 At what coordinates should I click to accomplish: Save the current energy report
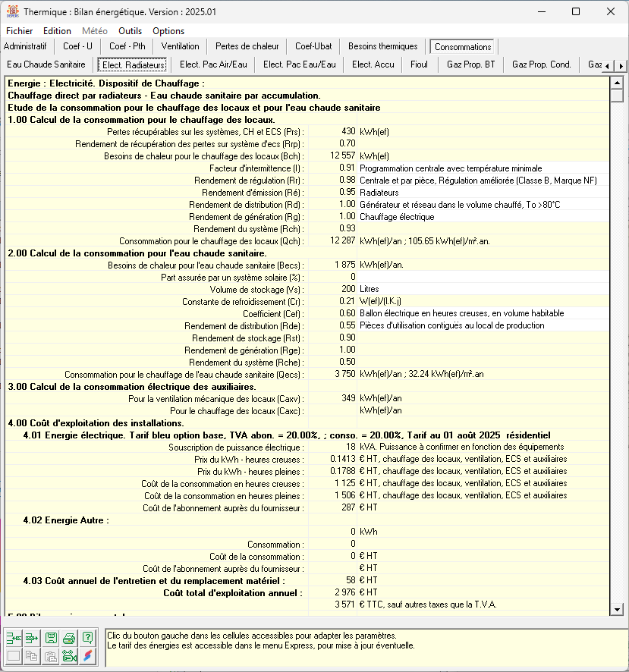coord(50,638)
